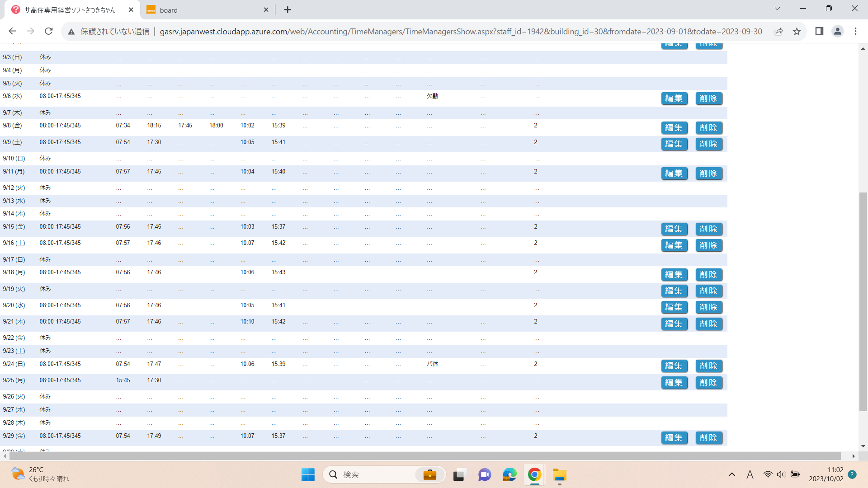This screenshot has height=488, width=868.
Task: Open File Explorer from the taskbar
Action: pos(559,475)
